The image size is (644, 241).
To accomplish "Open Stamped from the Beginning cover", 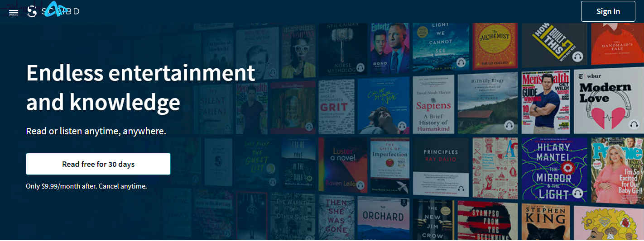I will click(487, 221).
